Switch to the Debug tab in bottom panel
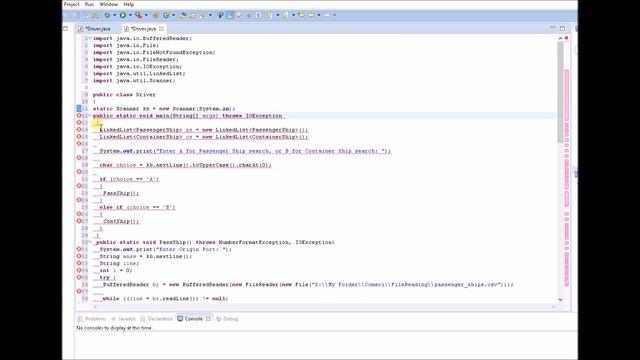This screenshot has width=640, height=360. tap(227, 319)
